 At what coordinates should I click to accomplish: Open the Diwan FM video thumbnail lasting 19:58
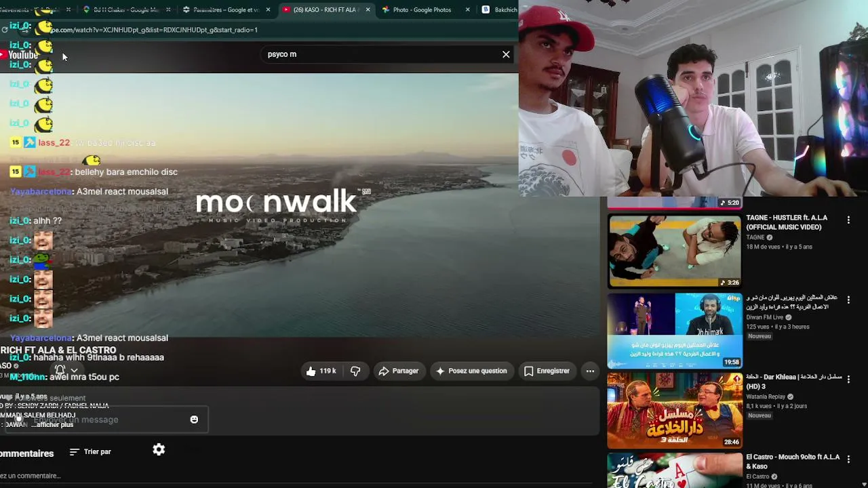[675, 331]
